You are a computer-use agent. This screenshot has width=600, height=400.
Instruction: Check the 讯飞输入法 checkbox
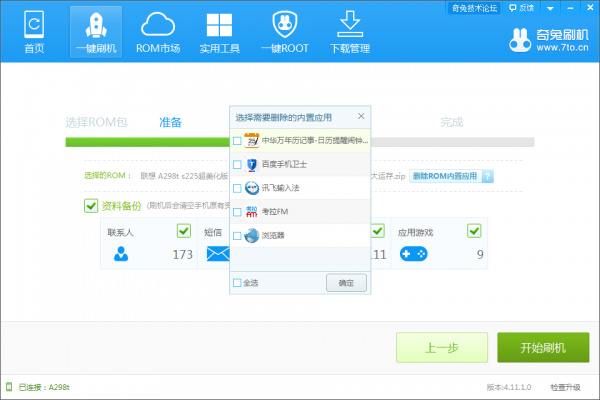pos(237,188)
